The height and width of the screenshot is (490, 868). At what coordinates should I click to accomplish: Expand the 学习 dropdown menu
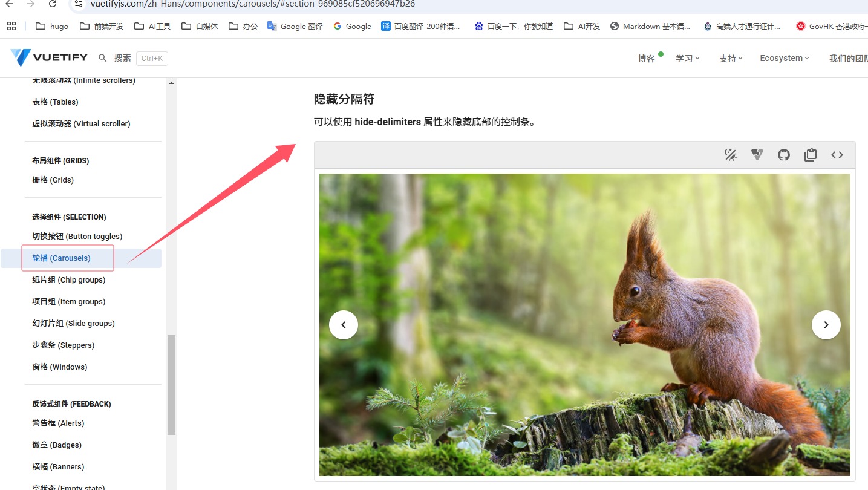pos(688,59)
